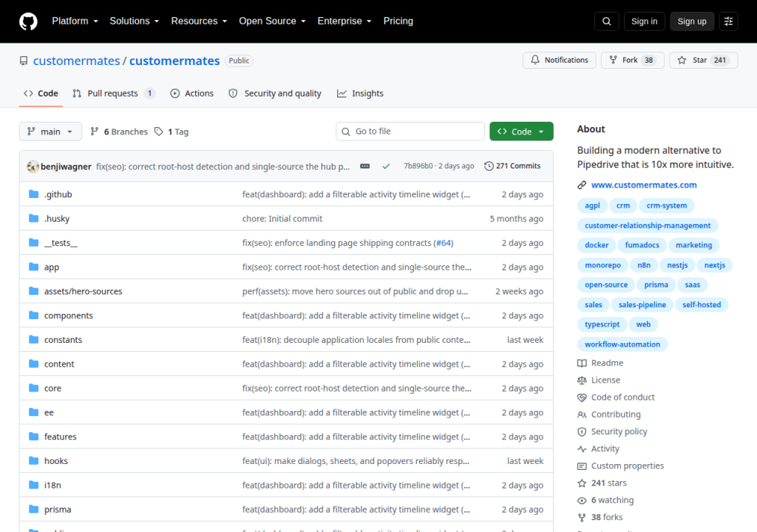Open Contributing guidelines
This screenshot has height=532, width=757.
point(609,415)
